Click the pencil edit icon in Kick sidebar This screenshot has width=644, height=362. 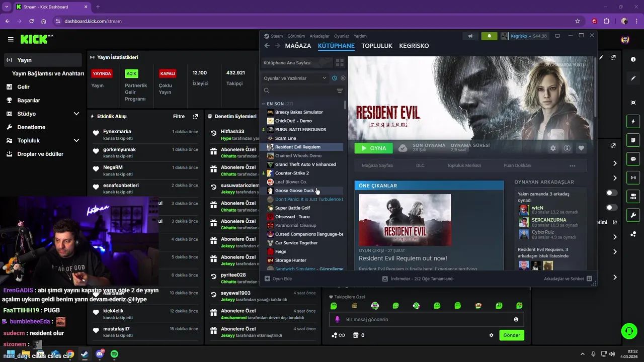(x=633, y=78)
